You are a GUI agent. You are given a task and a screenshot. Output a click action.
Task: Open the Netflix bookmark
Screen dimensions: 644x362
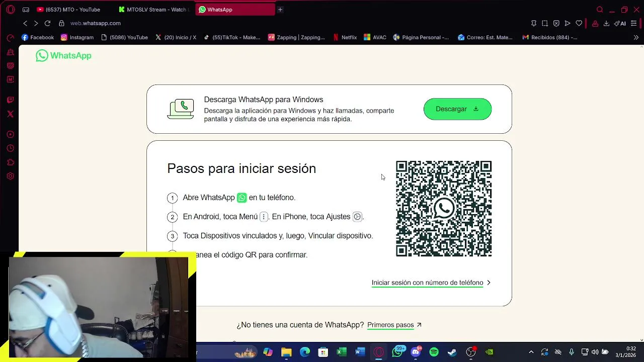point(345,37)
